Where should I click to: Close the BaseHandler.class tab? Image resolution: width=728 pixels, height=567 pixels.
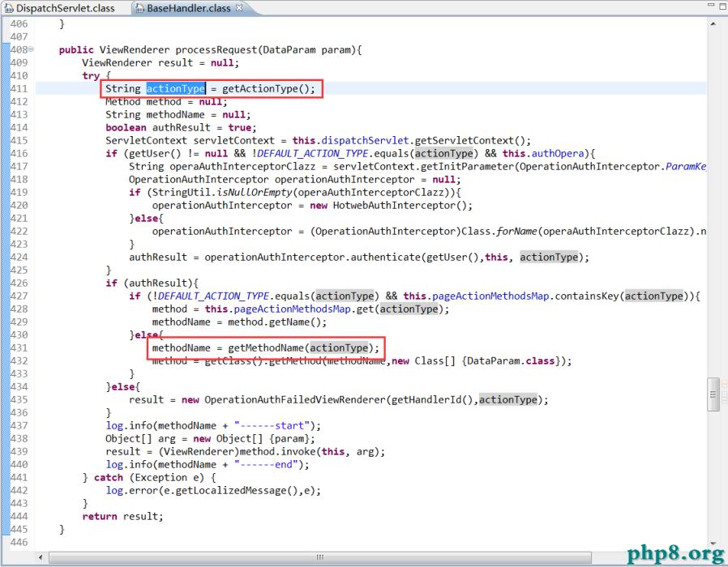click(239, 7)
